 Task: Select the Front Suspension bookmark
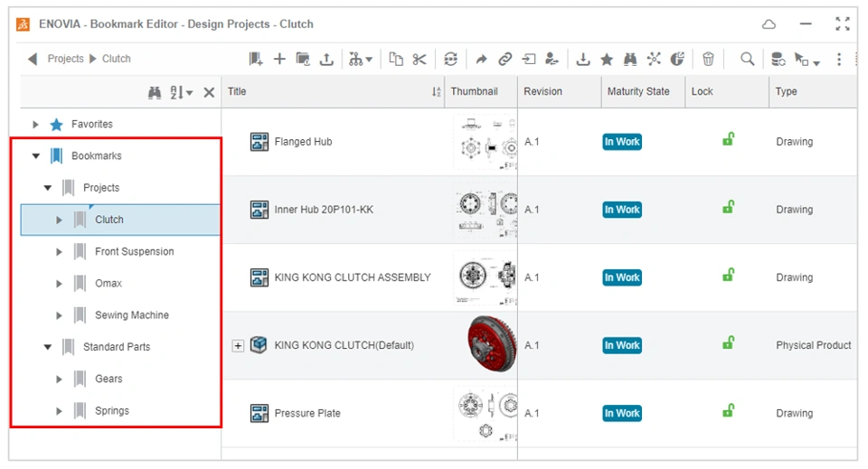[x=135, y=251]
